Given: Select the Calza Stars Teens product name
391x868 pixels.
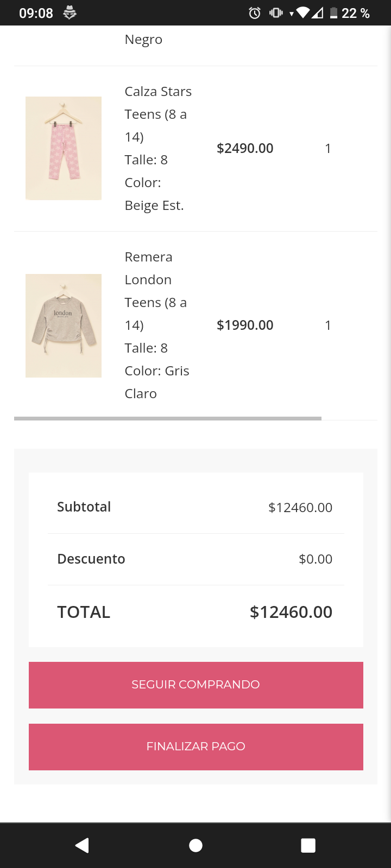Looking at the screenshot, I should (x=157, y=103).
